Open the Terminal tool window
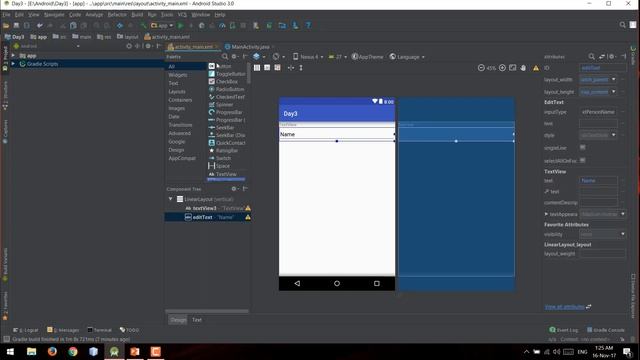The width and height of the screenshot is (640, 360). (x=99, y=330)
